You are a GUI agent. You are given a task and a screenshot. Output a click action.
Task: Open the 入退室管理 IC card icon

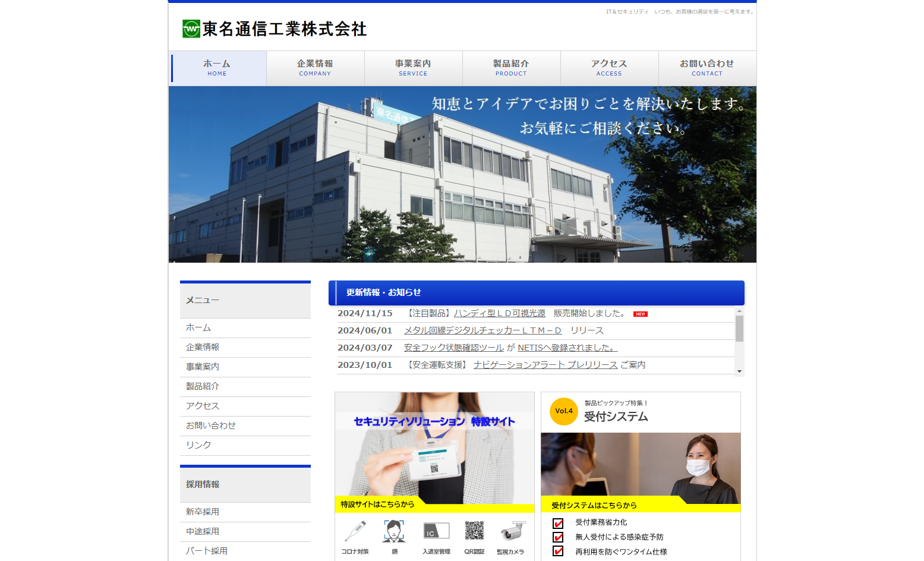436,531
